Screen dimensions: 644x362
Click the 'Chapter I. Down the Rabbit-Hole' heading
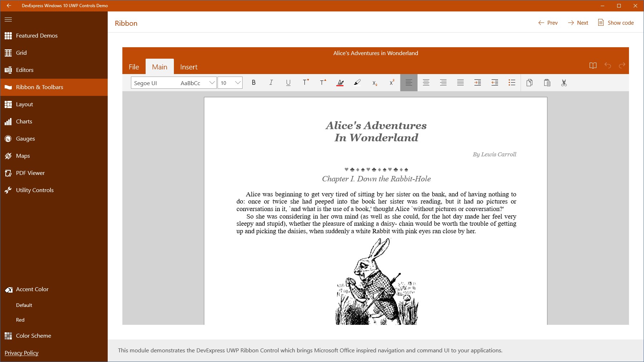376,179
